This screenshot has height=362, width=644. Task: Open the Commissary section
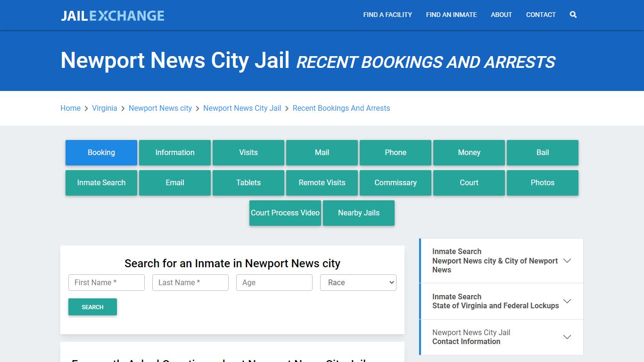[396, 182]
